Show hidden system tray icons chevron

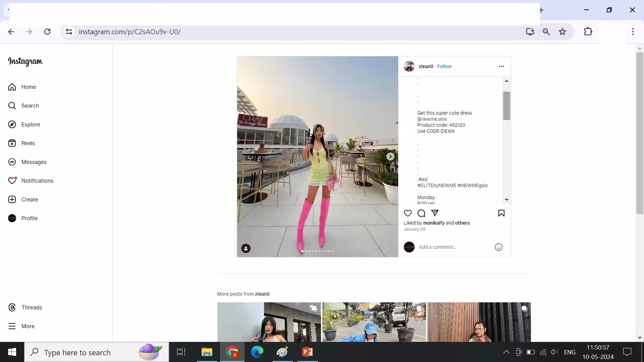pyautogui.click(x=506, y=352)
